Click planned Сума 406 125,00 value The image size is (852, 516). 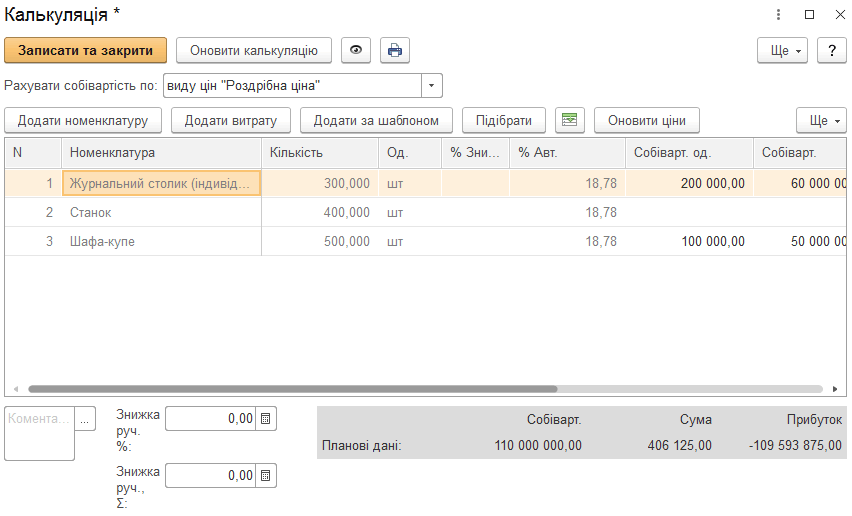[x=679, y=445]
